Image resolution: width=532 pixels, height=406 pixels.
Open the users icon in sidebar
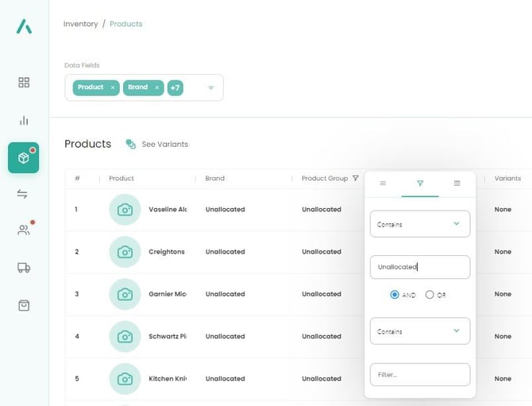click(24, 230)
